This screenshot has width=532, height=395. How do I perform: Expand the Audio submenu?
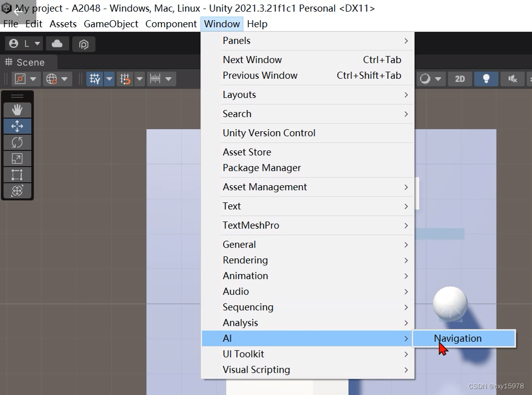[x=308, y=291]
